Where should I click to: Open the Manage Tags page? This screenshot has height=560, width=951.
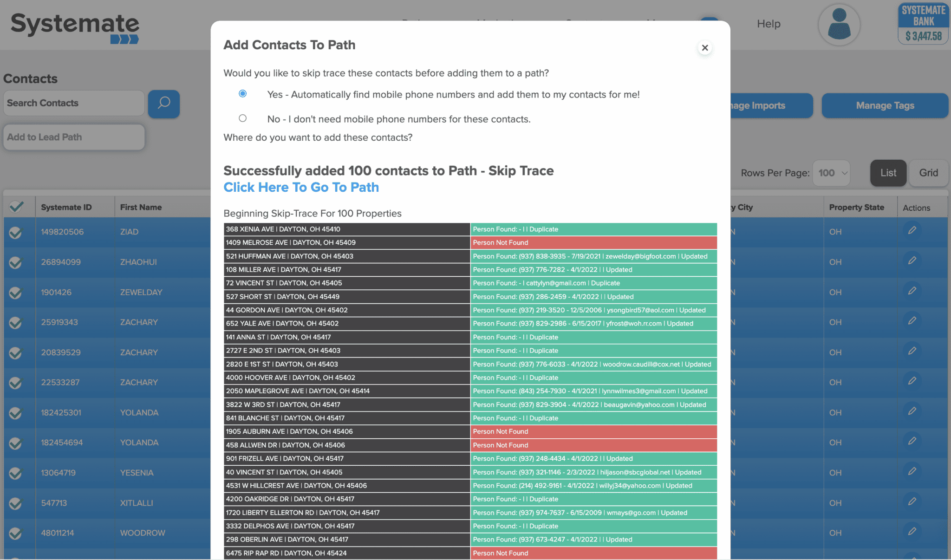pyautogui.click(x=885, y=105)
